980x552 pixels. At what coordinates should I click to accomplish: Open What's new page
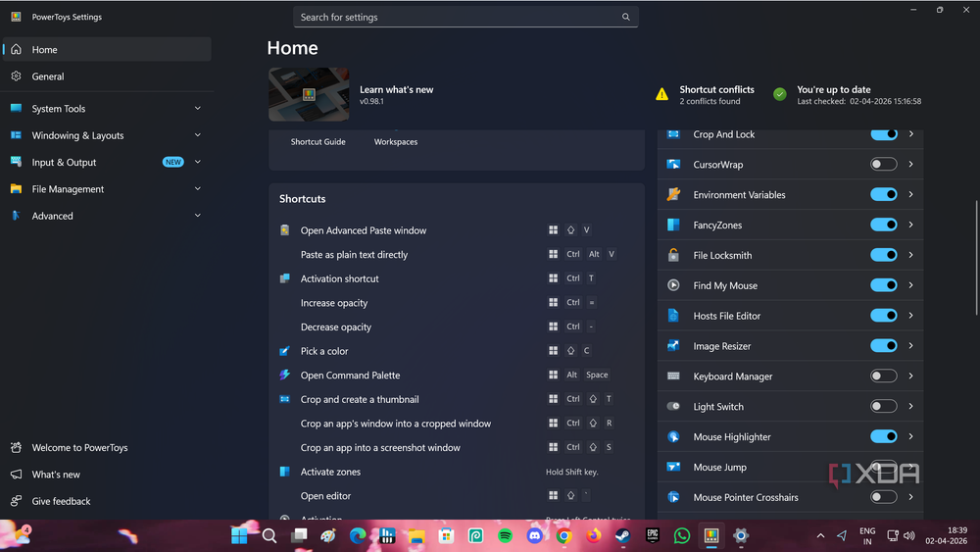(x=107, y=475)
